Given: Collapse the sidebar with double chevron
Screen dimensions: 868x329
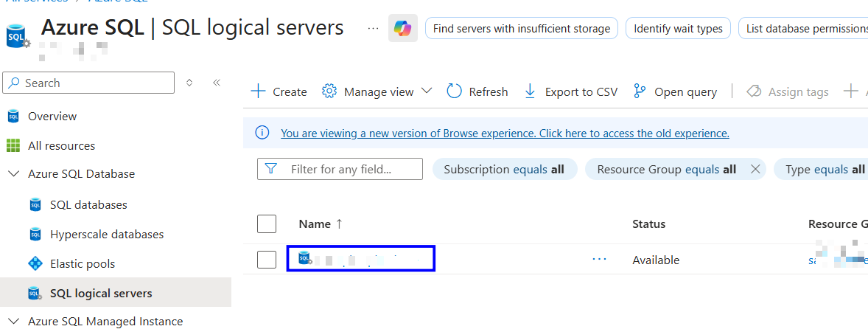Looking at the screenshot, I should 217,83.
